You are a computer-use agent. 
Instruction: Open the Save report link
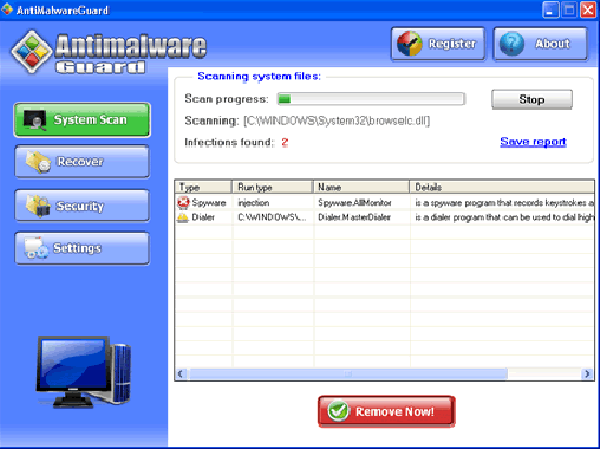[x=533, y=142]
